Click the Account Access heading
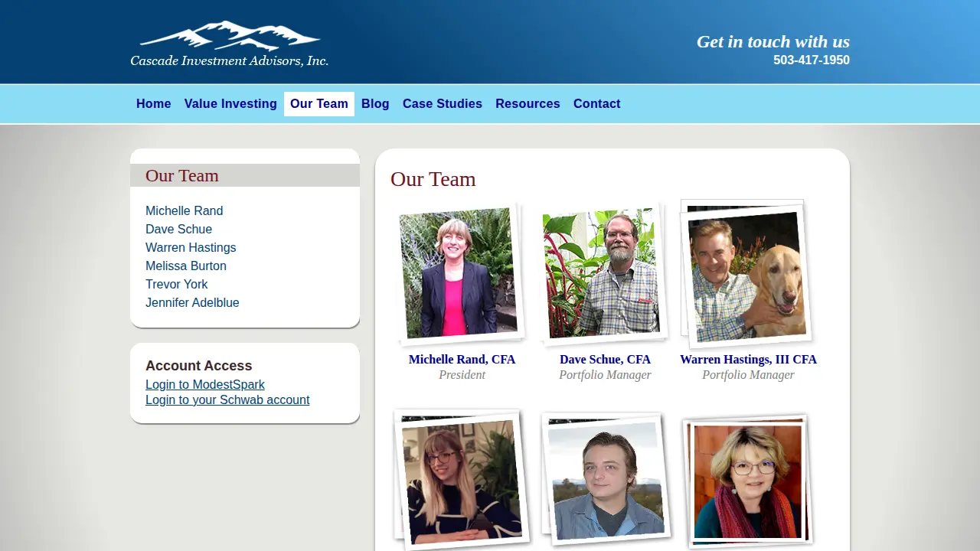The height and width of the screenshot is (551, 980). click(199, 366)
